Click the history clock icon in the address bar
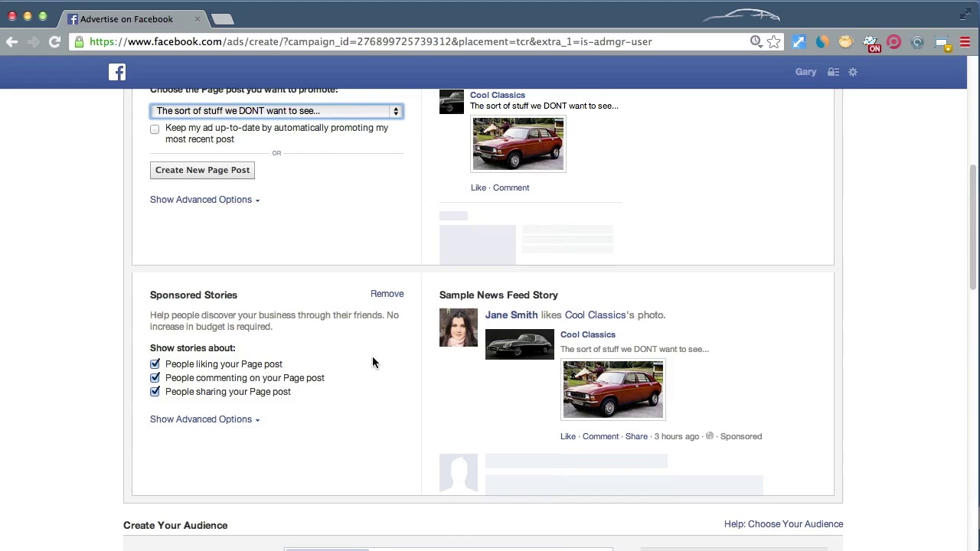The height and width of the screenshot is (551, 980). [x=756, y=41]
